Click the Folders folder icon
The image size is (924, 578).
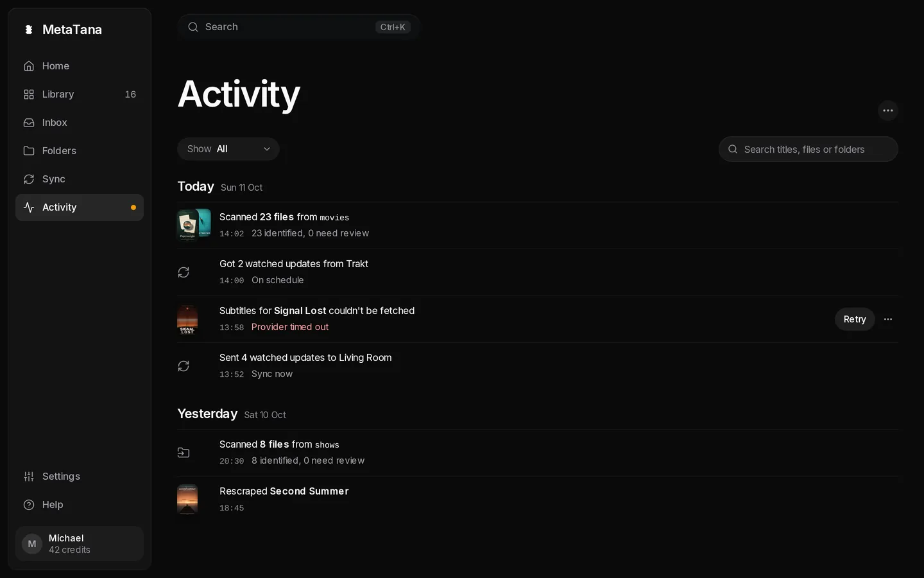point(29,151)
